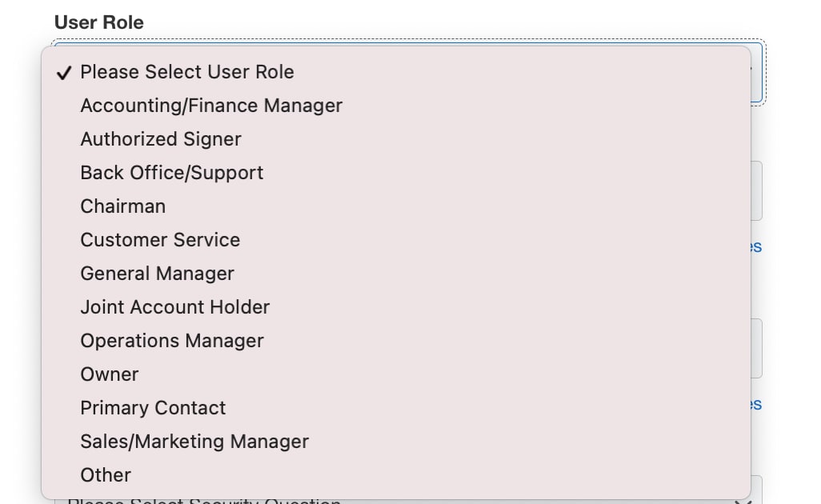
Task: Choose Other as the user role
Action: pyautogui.click(x=106, y=475)
